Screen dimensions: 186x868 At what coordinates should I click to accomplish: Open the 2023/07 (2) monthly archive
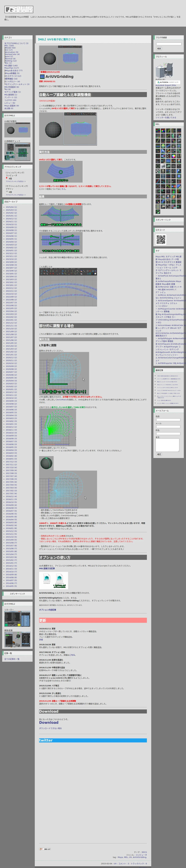pyautogui.click(x=11, y=268)
